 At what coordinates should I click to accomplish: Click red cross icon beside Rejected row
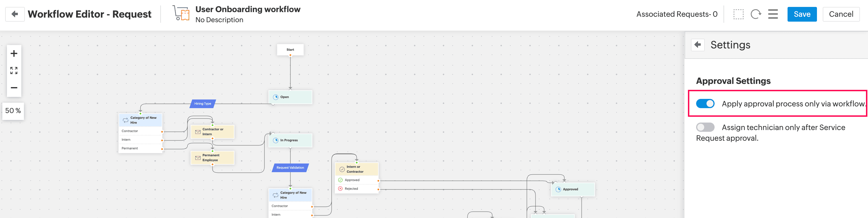pos(340,189)
